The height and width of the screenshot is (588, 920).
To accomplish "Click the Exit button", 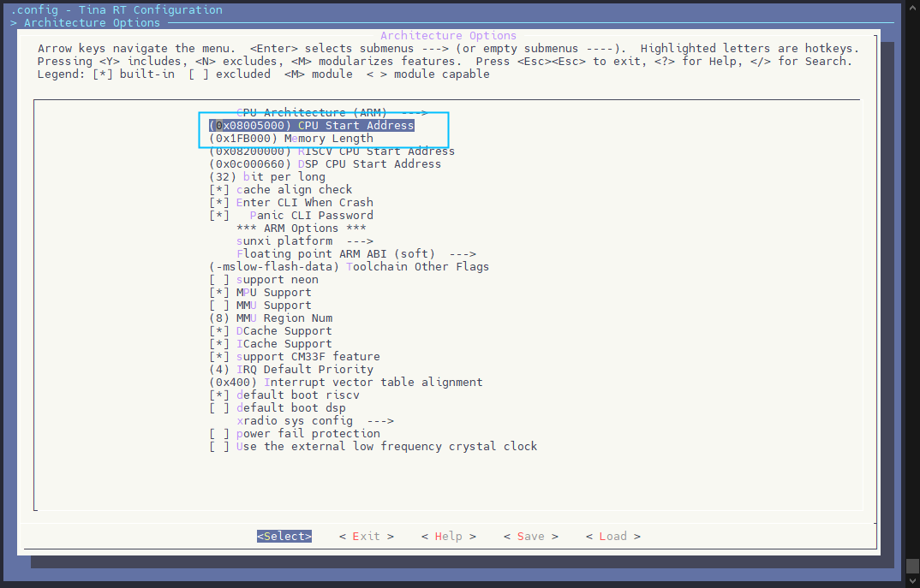I will tap(366, 537).
